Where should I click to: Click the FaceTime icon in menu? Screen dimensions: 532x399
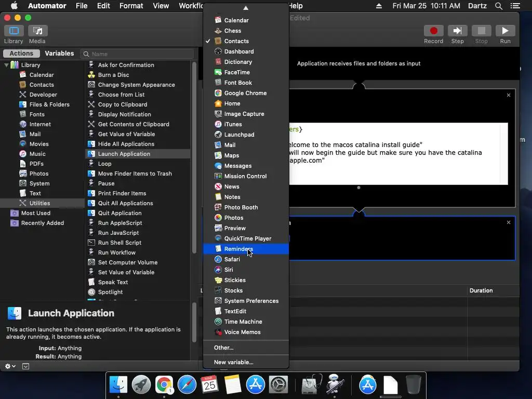pos(218,72)
